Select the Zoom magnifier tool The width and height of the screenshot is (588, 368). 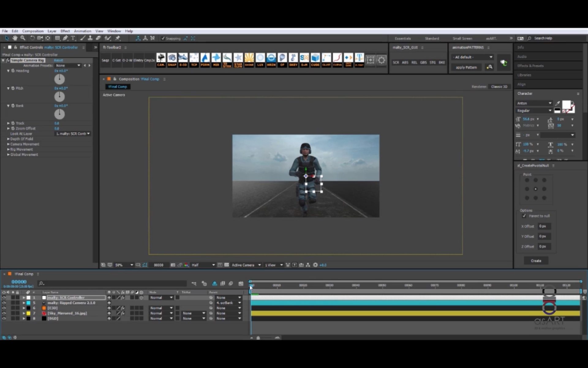click(23, 38)
